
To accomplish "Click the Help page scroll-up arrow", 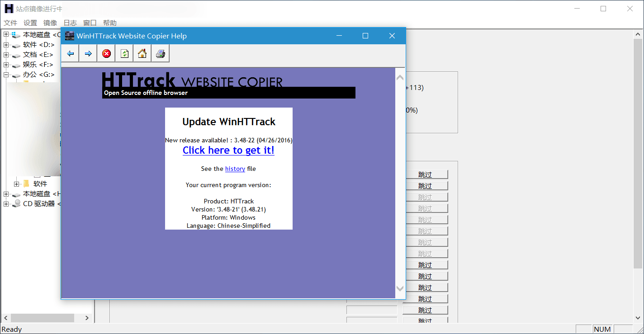I will tap(400, 78).
